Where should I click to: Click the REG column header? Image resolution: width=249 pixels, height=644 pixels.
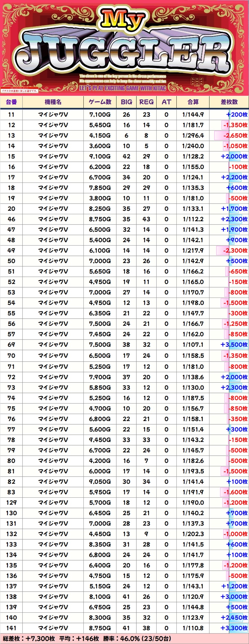(146, 102)
